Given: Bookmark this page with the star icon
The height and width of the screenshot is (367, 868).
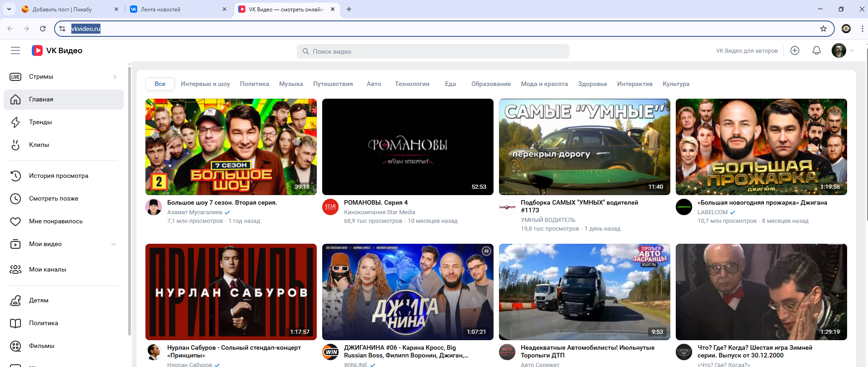Looking at the screenshot, I should pyautogui.click(x=823, y=29).
